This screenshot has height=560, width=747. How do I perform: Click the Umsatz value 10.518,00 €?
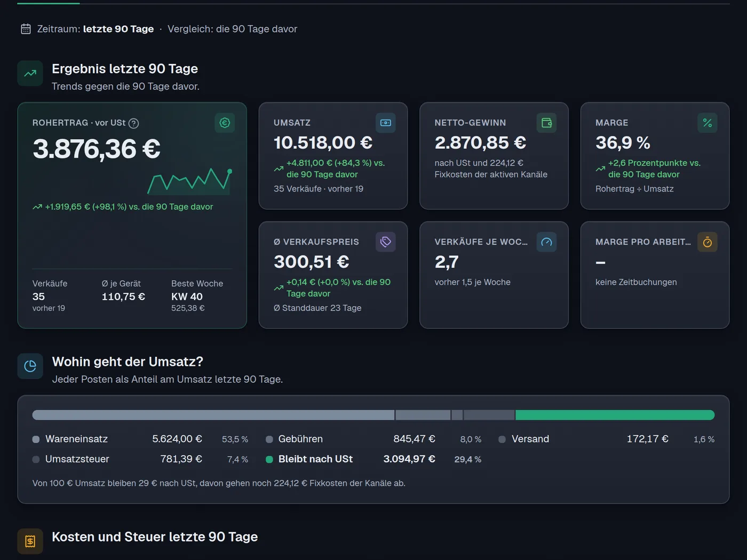click(323, 142)
